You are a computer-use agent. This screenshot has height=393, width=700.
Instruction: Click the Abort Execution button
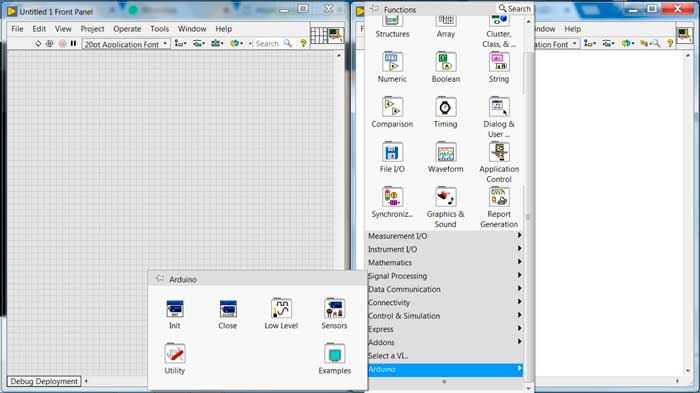tap(62, 43)
